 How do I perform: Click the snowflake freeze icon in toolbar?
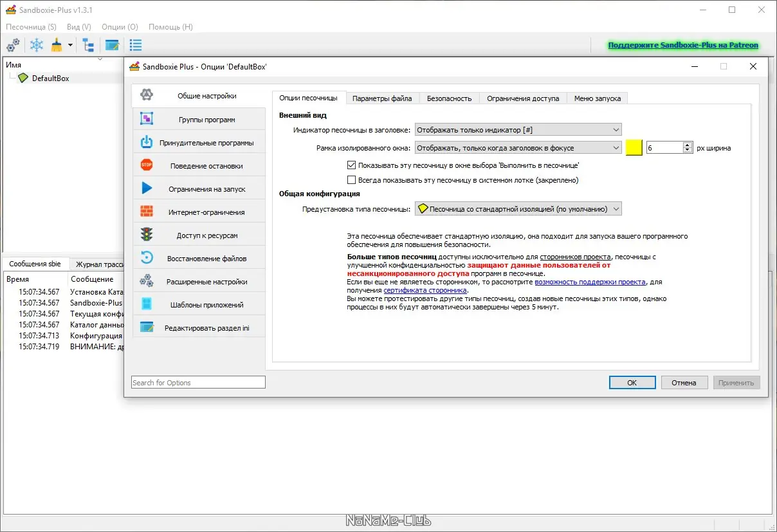coord(37,45)
